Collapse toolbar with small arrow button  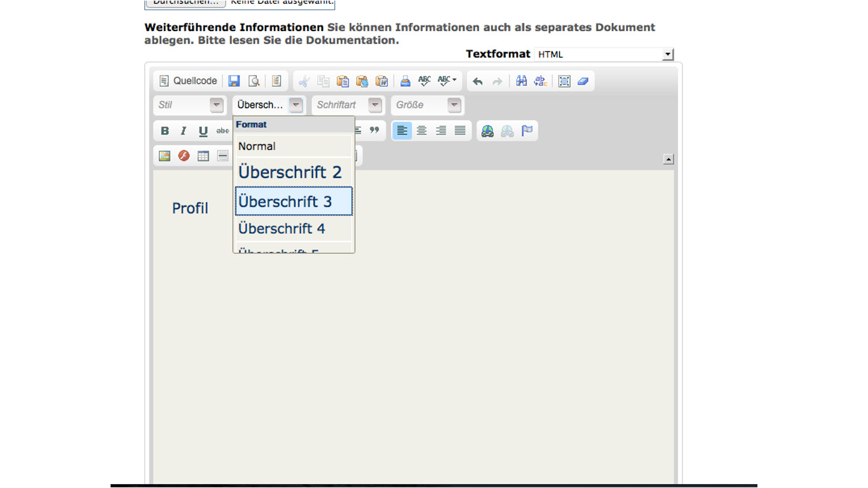tap(668, 159)
